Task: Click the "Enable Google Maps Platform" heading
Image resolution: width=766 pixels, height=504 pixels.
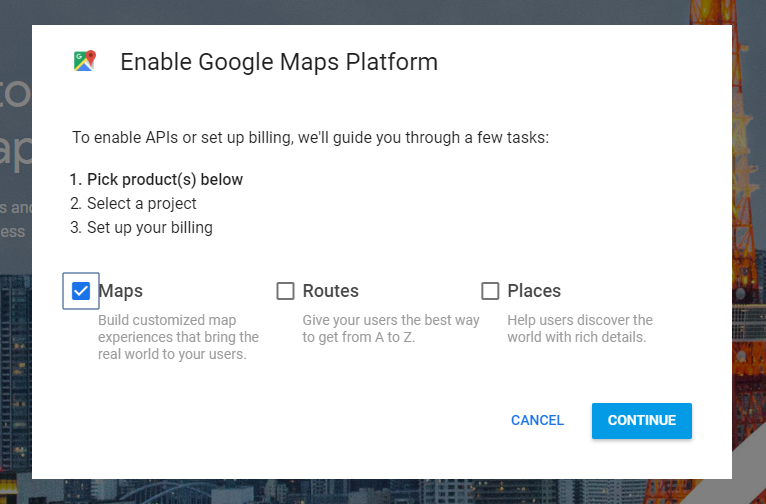Action: (x=279, y=62)
